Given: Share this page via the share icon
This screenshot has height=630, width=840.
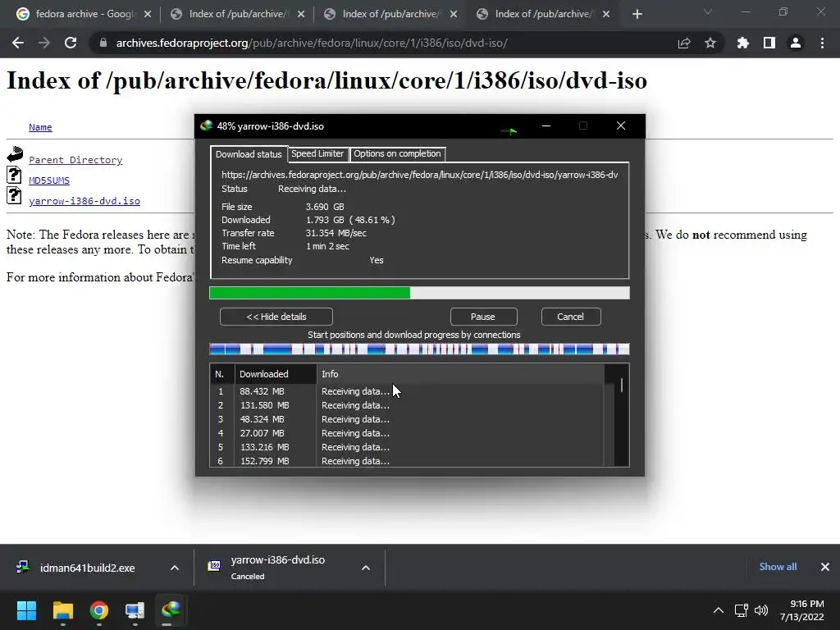Looking at the screenshot, I should (x=684, y=43).
